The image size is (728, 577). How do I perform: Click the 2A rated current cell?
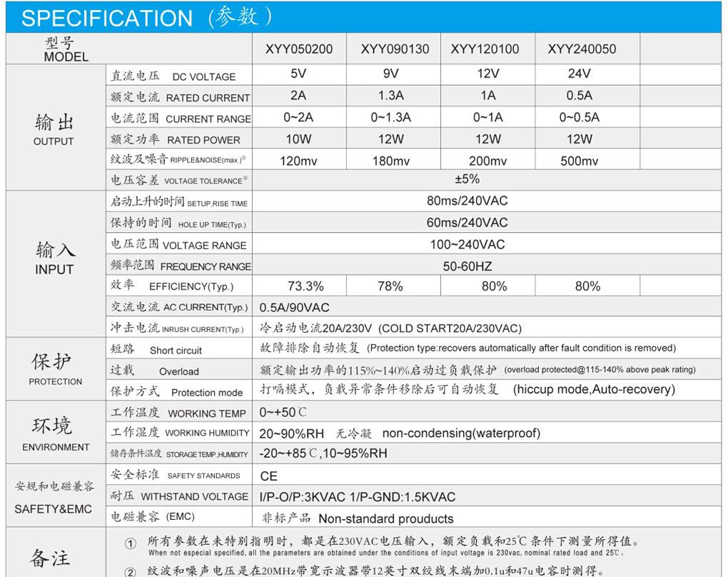tap(298, 95)
